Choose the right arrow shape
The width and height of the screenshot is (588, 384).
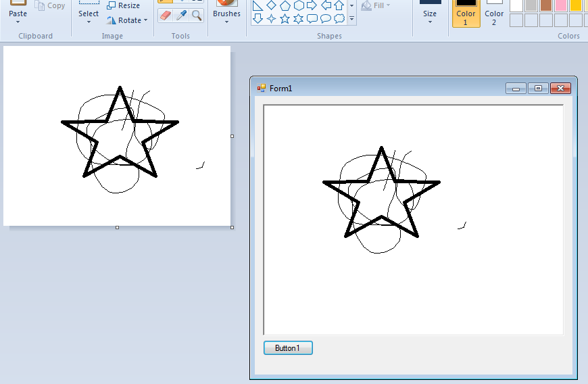click(x=312, y=5)
